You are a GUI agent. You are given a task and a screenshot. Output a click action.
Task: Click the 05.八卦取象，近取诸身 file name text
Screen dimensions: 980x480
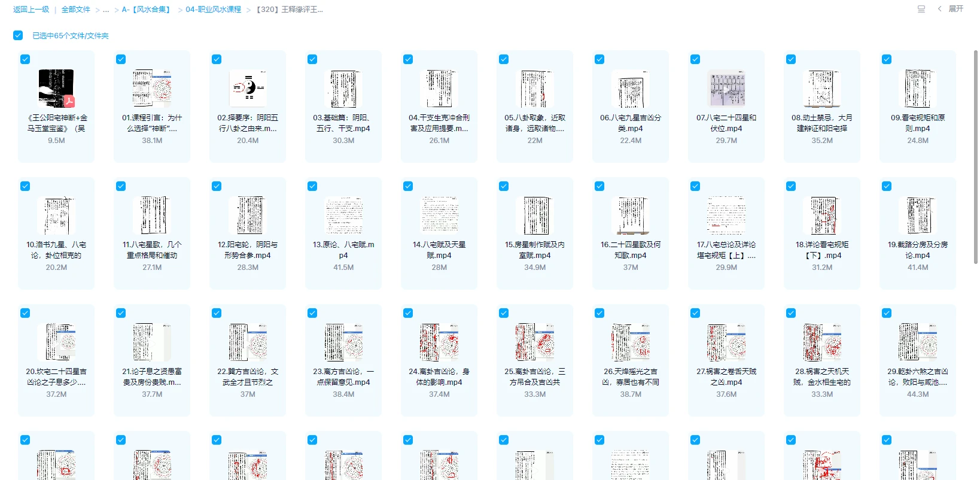tap(535, 123)
